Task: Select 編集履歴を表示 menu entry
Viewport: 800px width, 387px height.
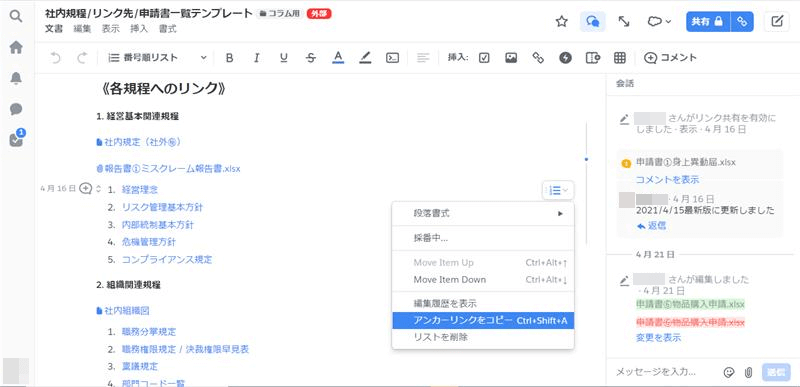Action: (x=483, y=303)
